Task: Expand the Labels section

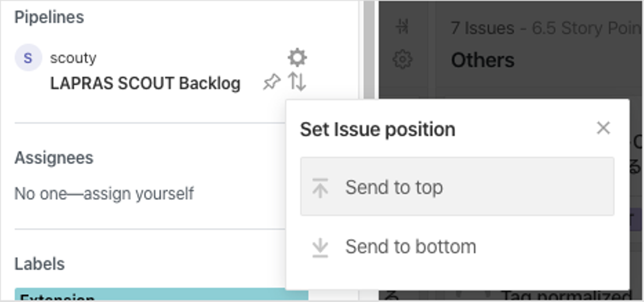Action: coord(40,264)
